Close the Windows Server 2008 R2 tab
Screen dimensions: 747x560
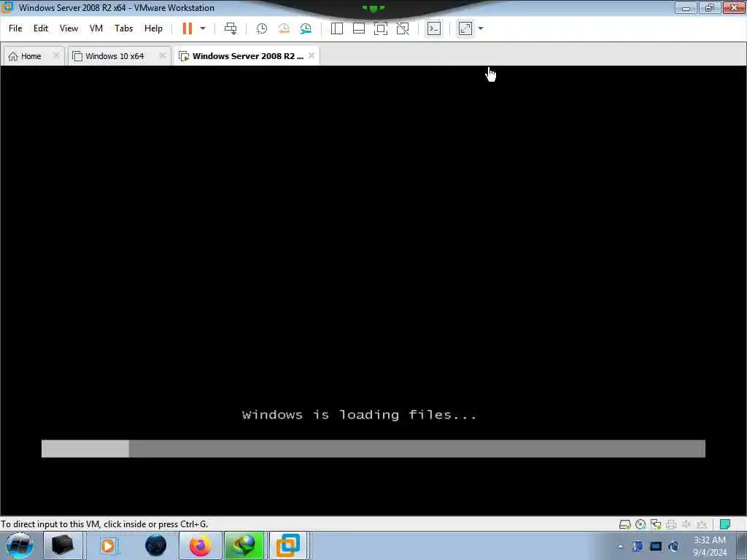point(311,55)
